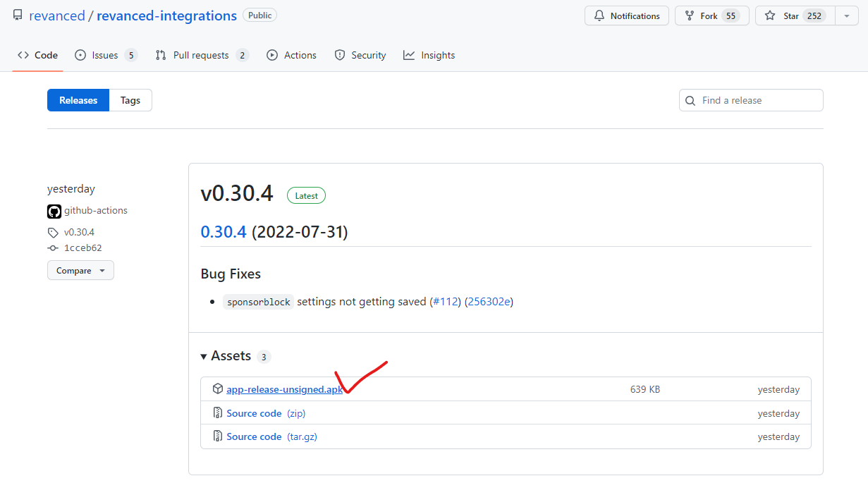Click the star icon in Star button
Image resolution: width=868 pixels, height=483 pixels.
(770, 16)
